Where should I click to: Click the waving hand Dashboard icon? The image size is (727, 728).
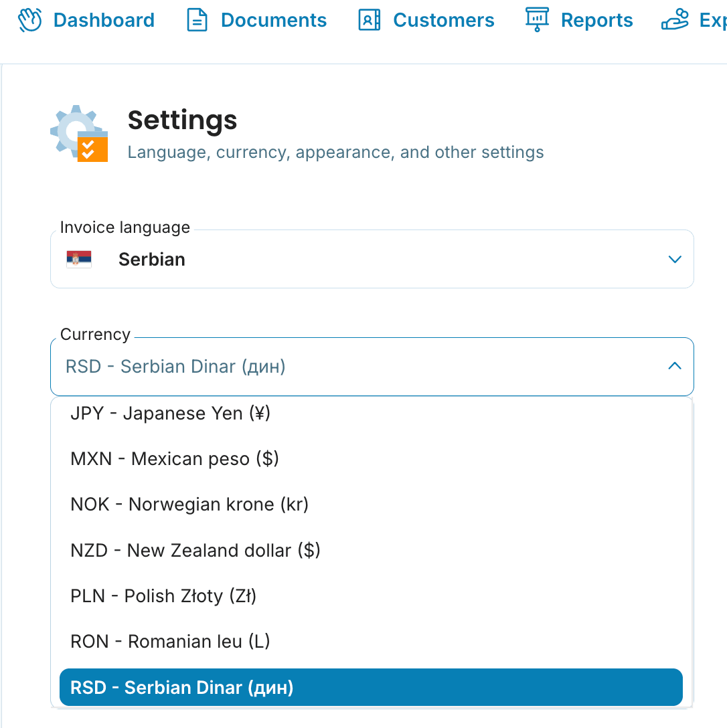[x=30, y=20]
